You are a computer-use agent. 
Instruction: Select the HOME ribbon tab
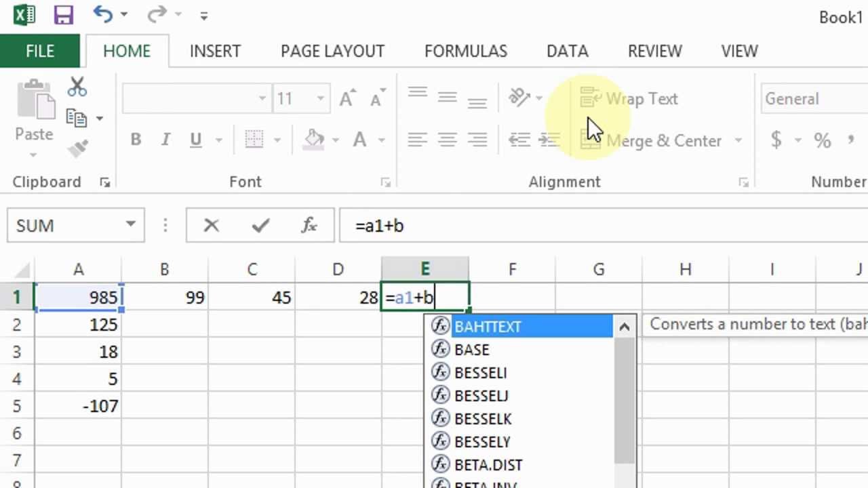tap(127, 52)
